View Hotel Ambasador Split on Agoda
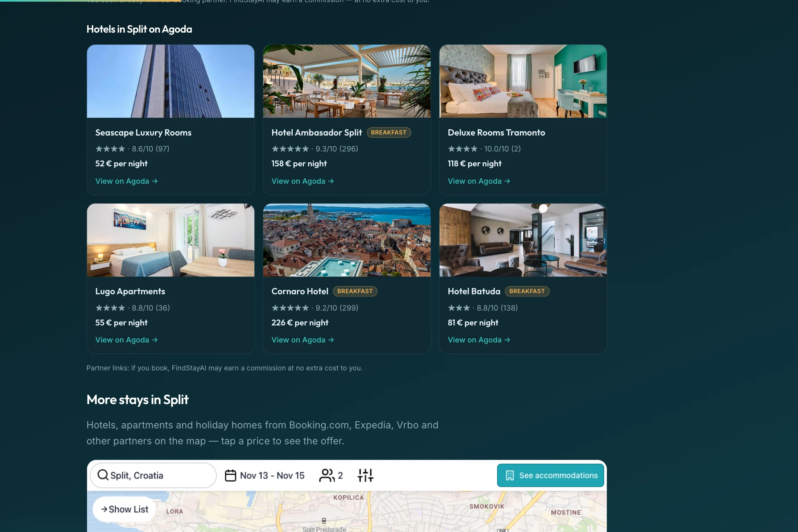 (x=303, y=181)
